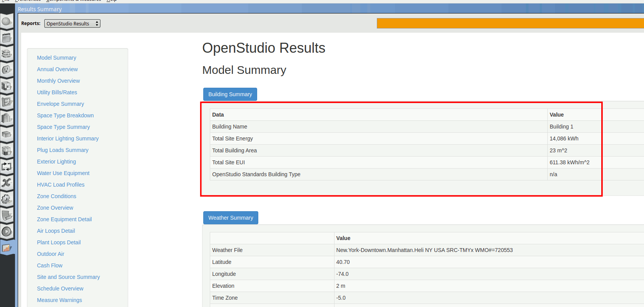Select the Results Summary chart icon
This screenshot has height=307, width=644.
point(7,248)
